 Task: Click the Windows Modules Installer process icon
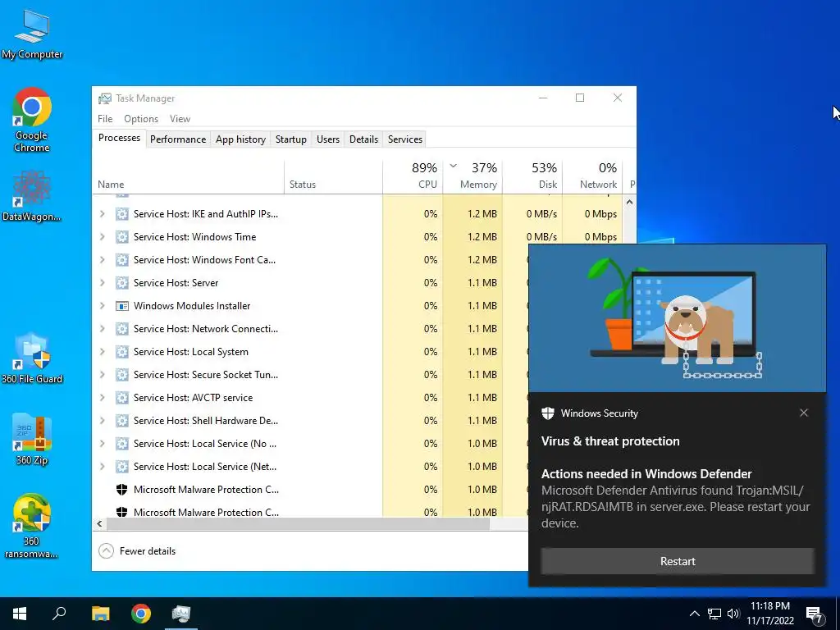[122, 306]
